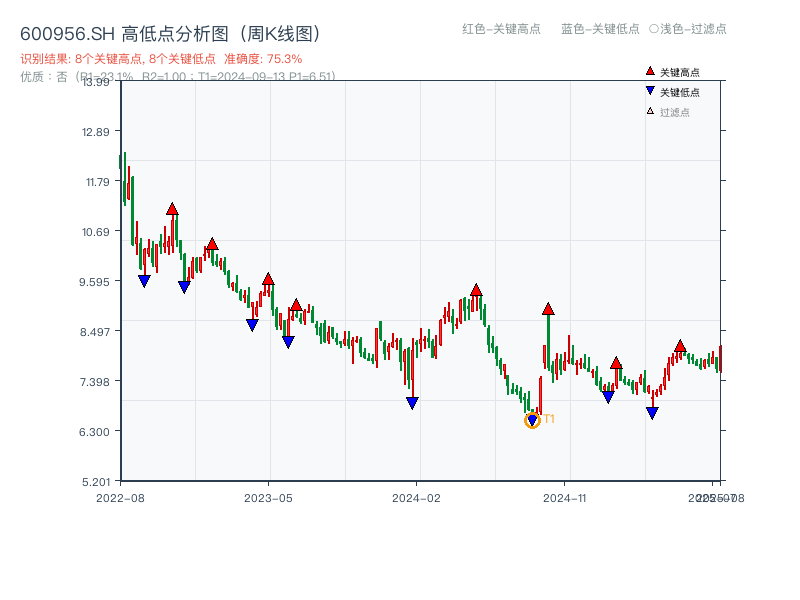Click red triangle icon in chart legend
800x600 pixels.
(650, 71)
